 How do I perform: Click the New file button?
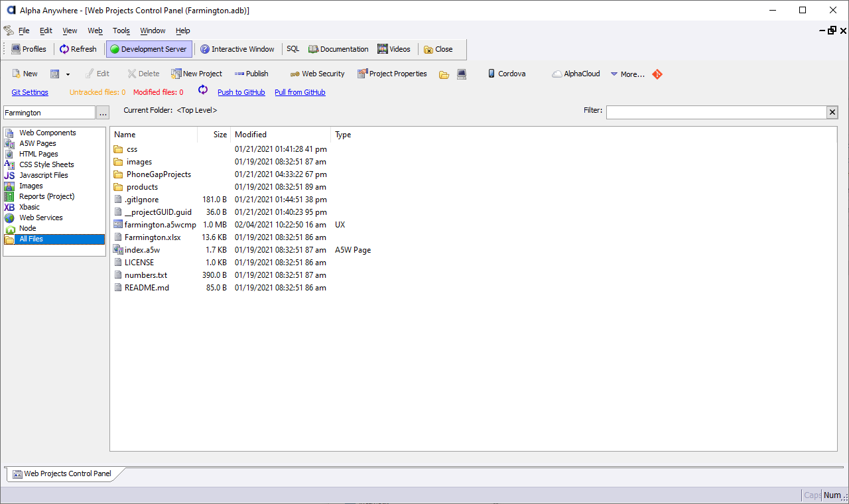[x=25, y=74]
